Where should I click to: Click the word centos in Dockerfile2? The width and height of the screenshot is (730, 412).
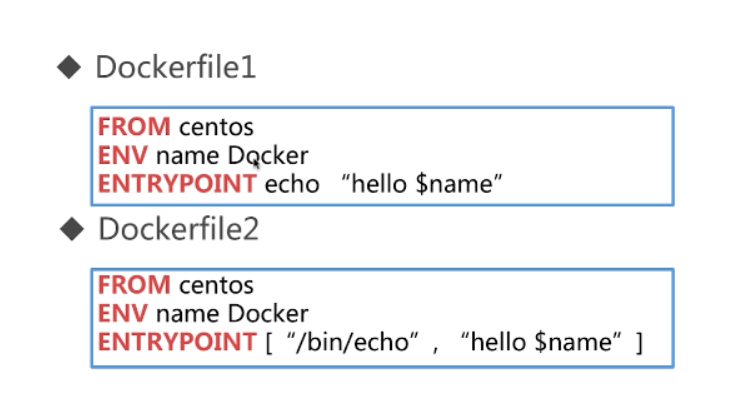216,285
